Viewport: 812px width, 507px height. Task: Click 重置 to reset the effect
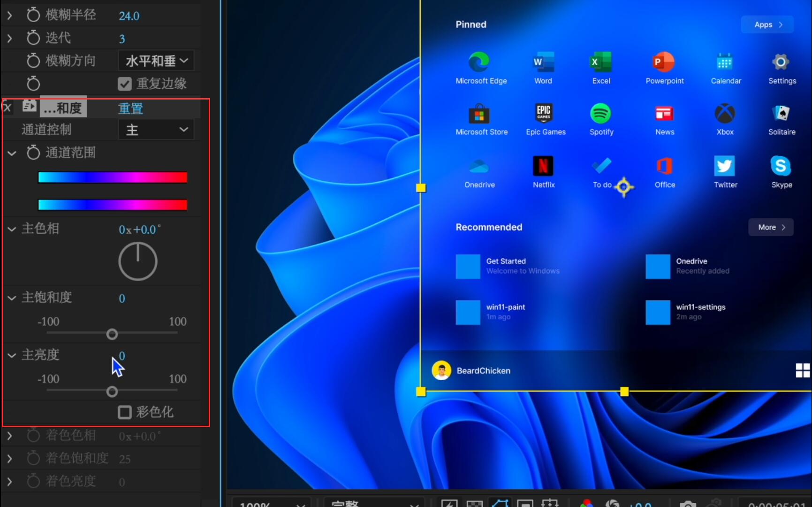pyautogui.click(x=130, y=108)
